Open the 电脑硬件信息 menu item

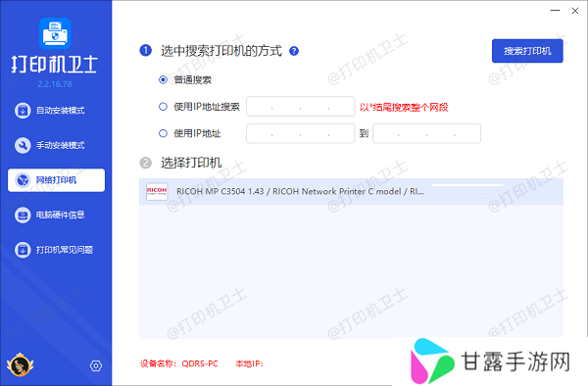[56, 216]
